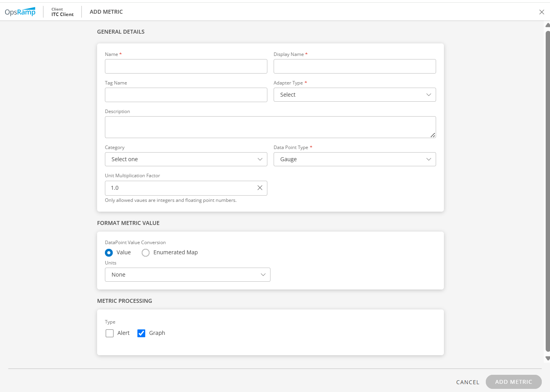Click the scrollbar down arrow
This screenshot has height=392, width=550.
point(547,358)
